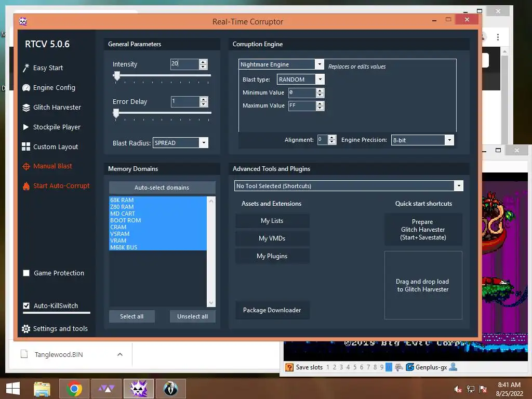Toggle the Game Protection checkbox
Image resolution: width=532 pixels, height=399 pixels.
click(26, 273)
